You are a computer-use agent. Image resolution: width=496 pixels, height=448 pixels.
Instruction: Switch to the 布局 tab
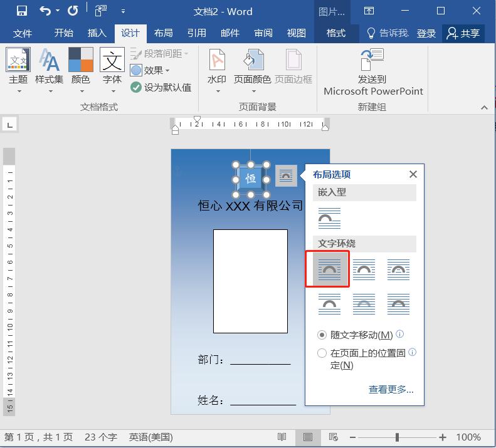pos(163,33)
